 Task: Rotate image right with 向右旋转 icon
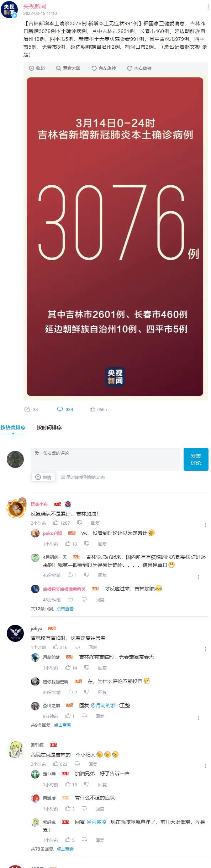pyautogui.click(x=139, y=68)
